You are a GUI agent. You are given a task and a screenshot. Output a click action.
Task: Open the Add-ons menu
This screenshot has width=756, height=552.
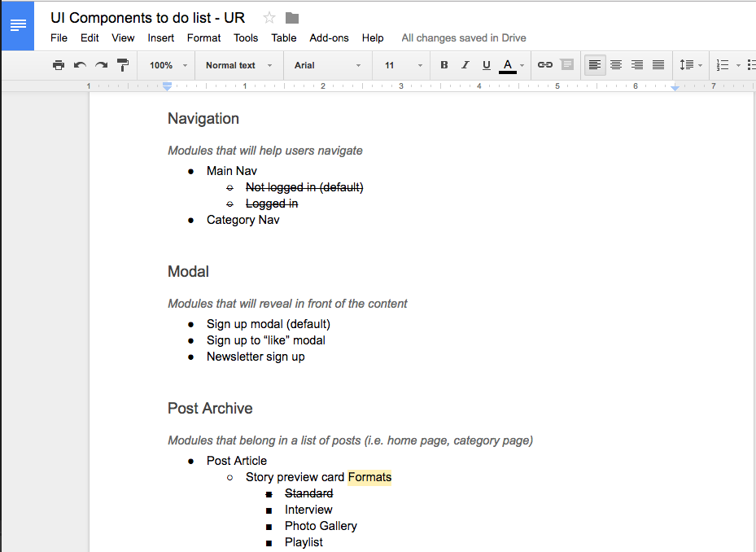(x=329, y=38)
